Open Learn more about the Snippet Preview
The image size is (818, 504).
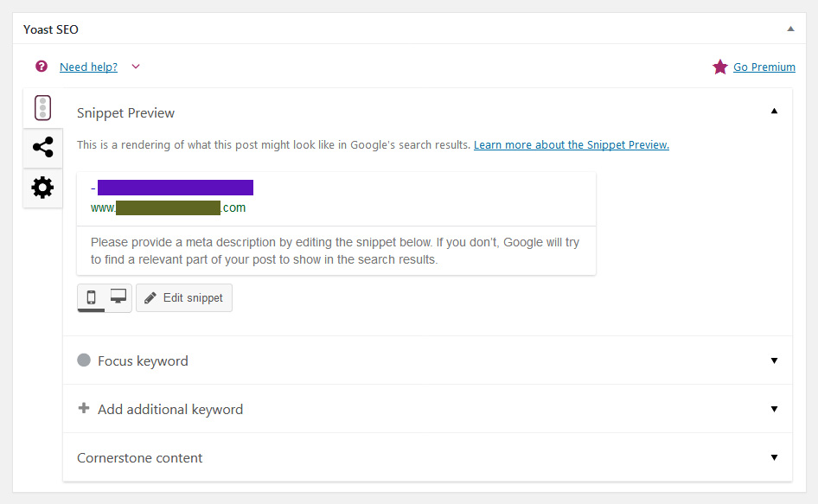pyautogui.click(x=572, y=144)
